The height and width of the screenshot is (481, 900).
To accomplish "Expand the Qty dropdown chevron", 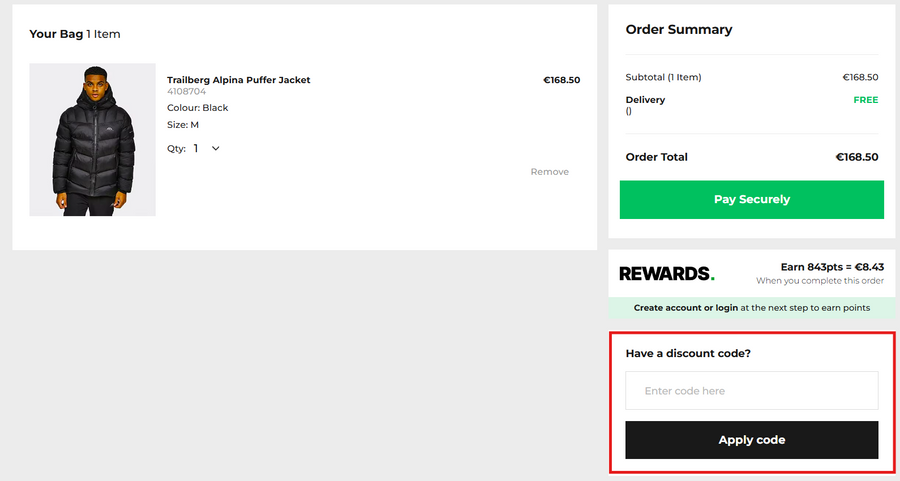I will (215, 148).
